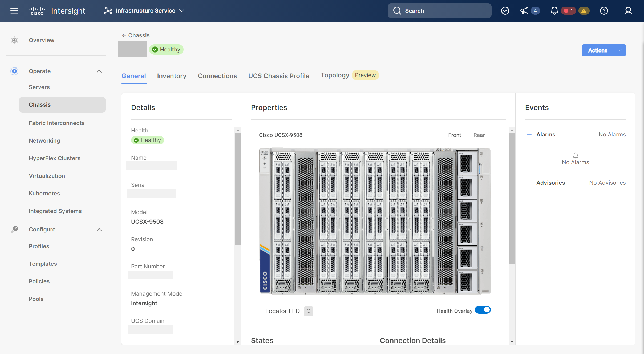Open Policies under Configure

coord(39,281)
